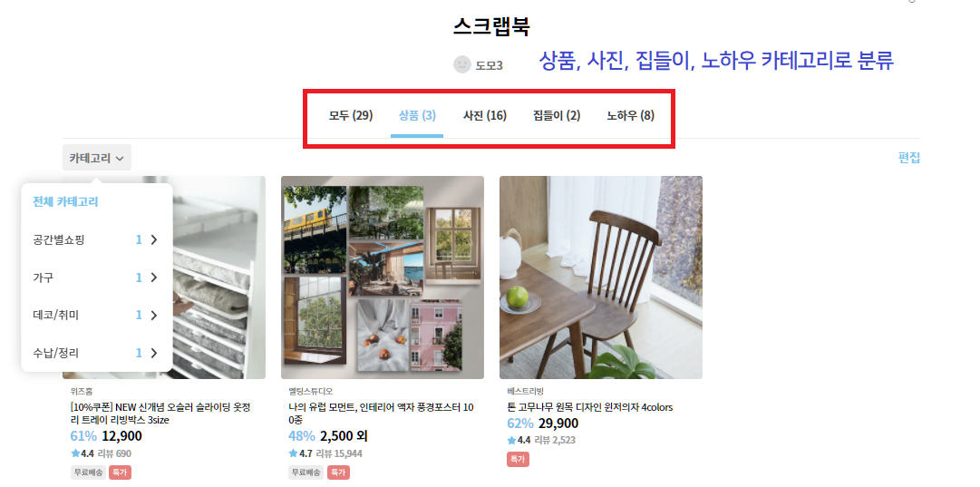Click the 나의 유럽 모먼트 poster title

[381, 414]
